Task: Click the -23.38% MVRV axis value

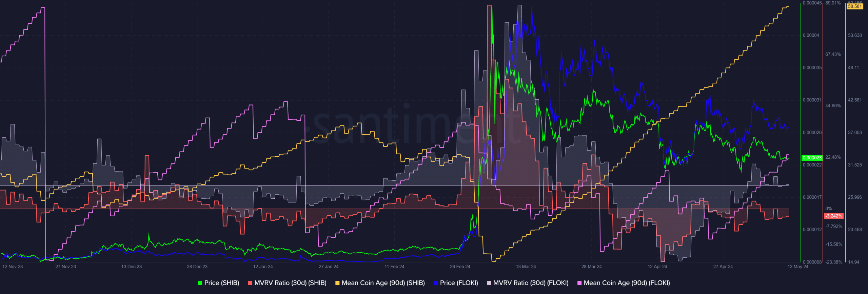Action: (833, 262)
